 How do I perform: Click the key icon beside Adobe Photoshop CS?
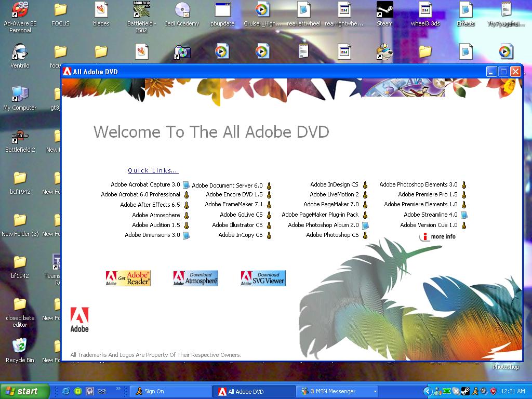[x=365, y=235]
